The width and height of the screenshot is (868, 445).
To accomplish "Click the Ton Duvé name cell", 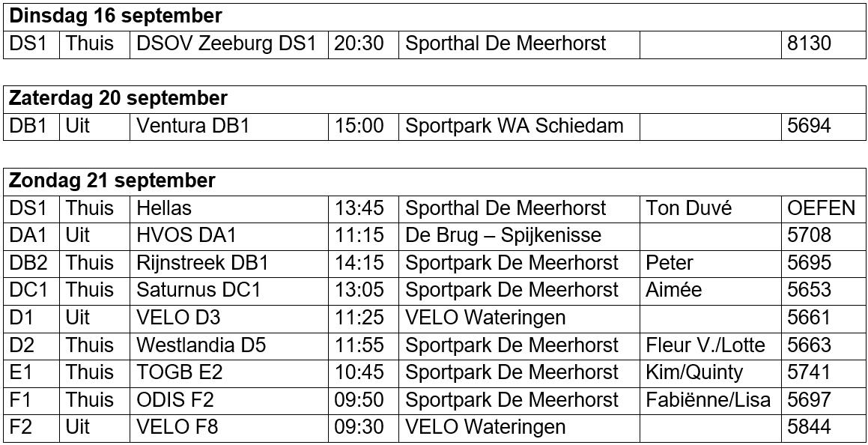I will pos(710,208).
